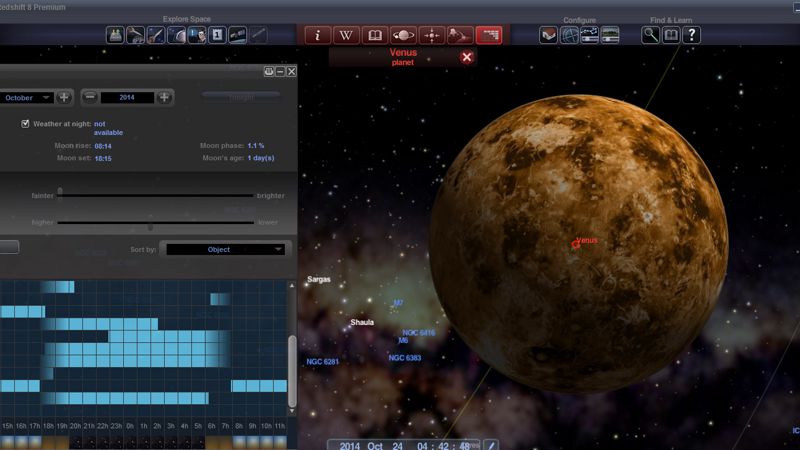Open the observatory icon in Explore Space
800x450 pixels.
[115, 35]
